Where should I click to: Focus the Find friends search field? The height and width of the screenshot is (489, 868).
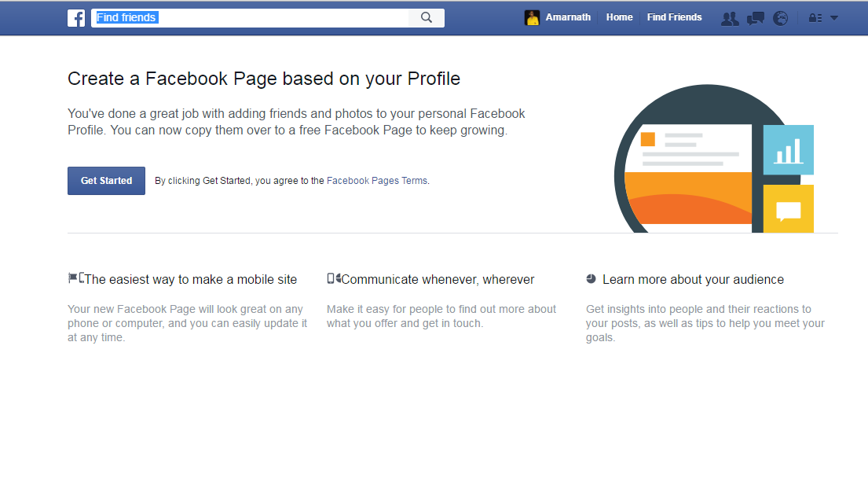click(250, 18)
